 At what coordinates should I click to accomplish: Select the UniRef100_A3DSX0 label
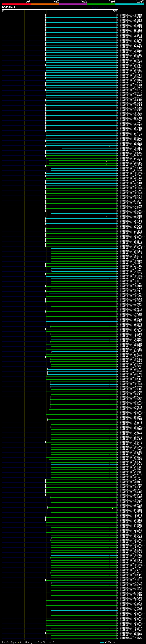click(131, 50)
